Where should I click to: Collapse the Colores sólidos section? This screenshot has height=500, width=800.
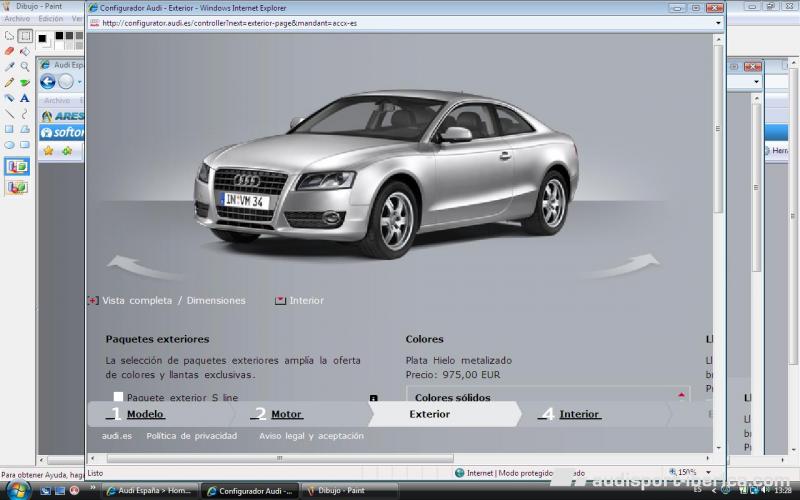pos(681,395)
